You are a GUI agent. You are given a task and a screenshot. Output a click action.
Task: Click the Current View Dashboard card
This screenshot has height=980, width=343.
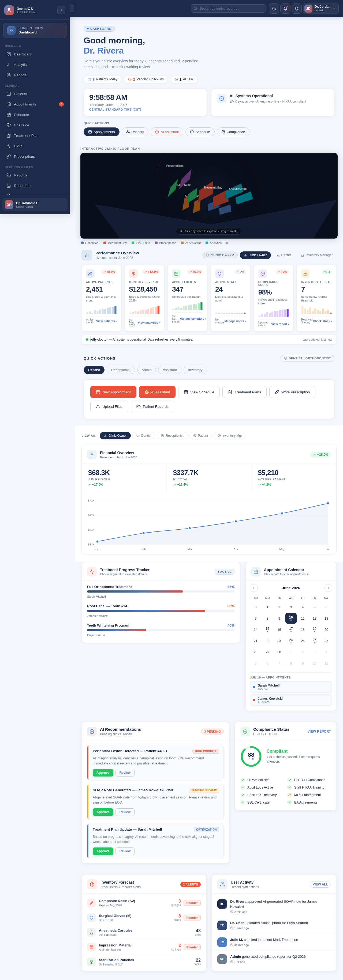[35, 31]
